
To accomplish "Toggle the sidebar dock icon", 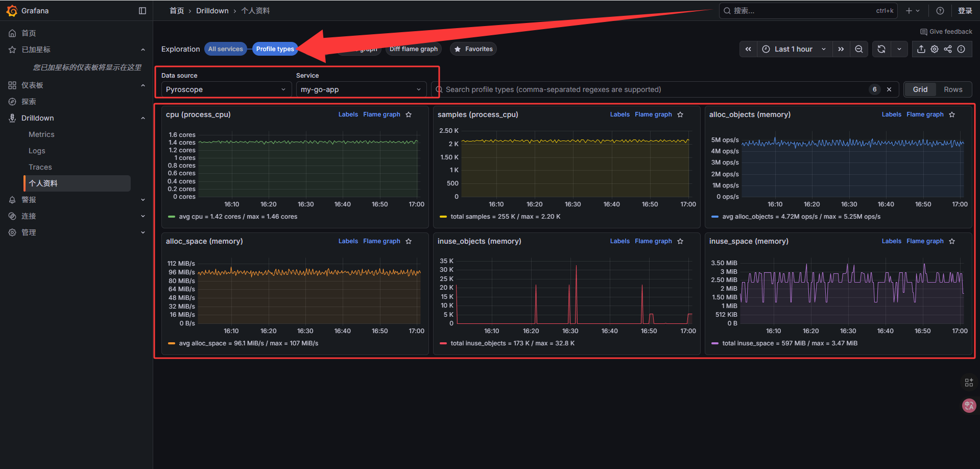I will pos(142,11).
